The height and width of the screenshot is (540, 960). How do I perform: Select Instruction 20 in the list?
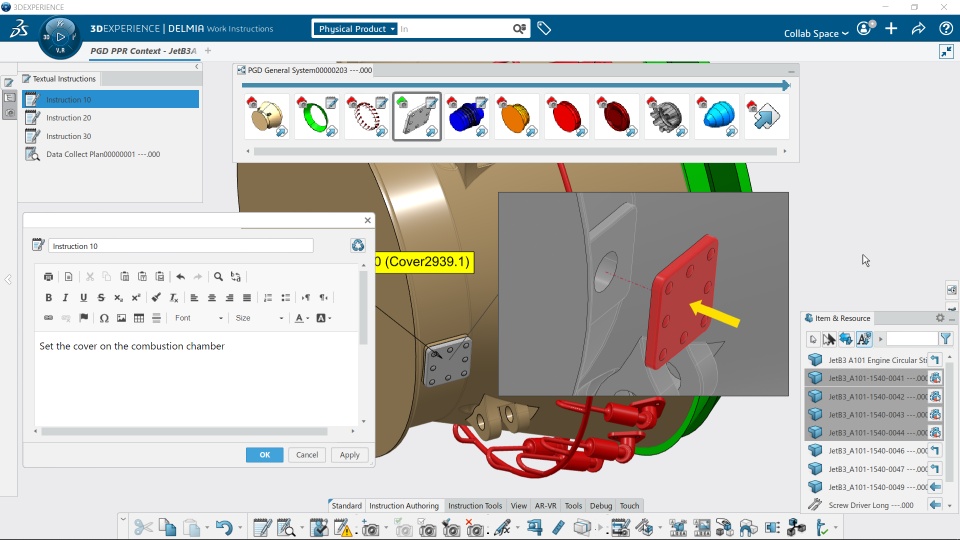111,118
